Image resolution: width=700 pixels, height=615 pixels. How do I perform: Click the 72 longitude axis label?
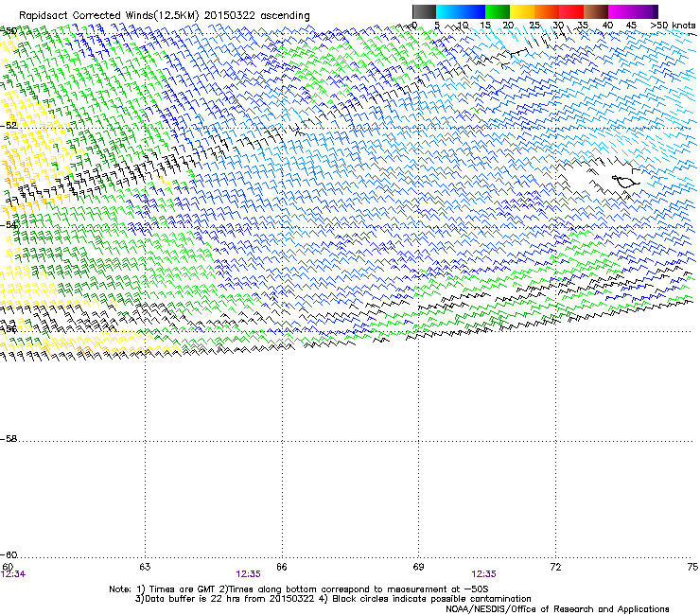point(555,567)
